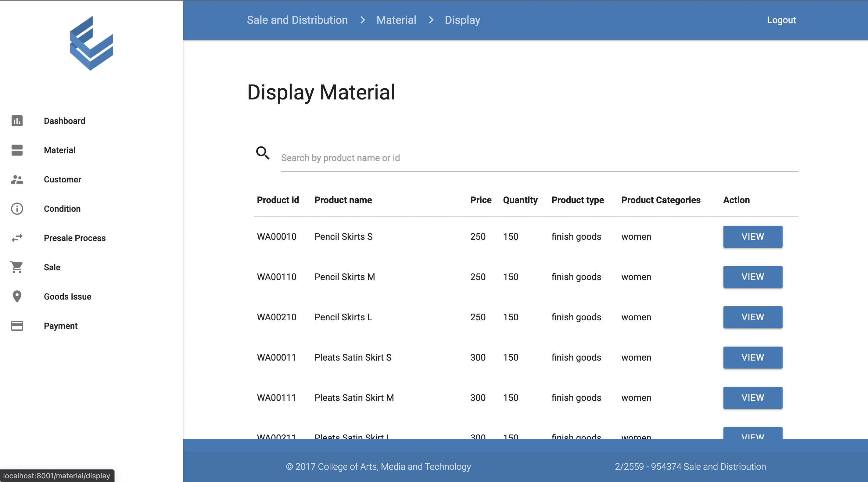This screenshot has width=868, height=482.
Task: Click the magnifier search icon
Action: point(263,153)
